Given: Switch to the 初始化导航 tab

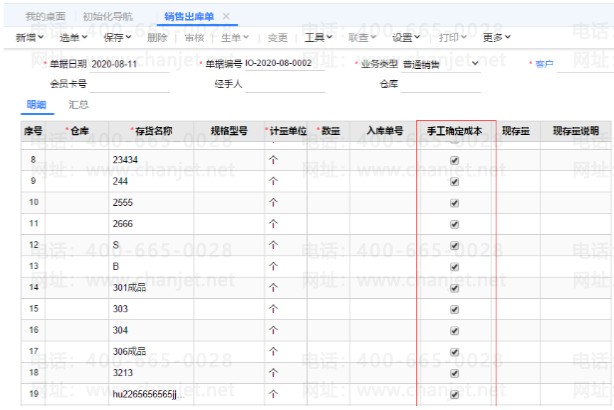Looking at the screenshot, I should point(108,16).
